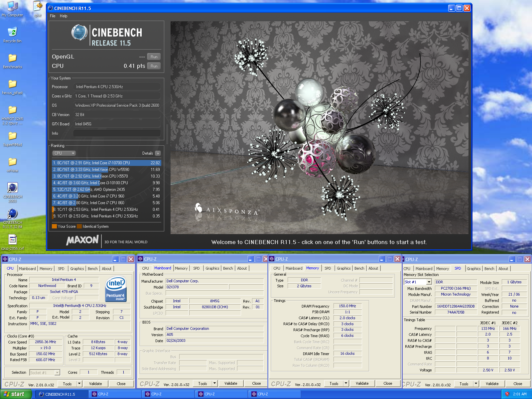
Task: Select ranking row Pentium 4 scoring 0.41
Action: 106,209
